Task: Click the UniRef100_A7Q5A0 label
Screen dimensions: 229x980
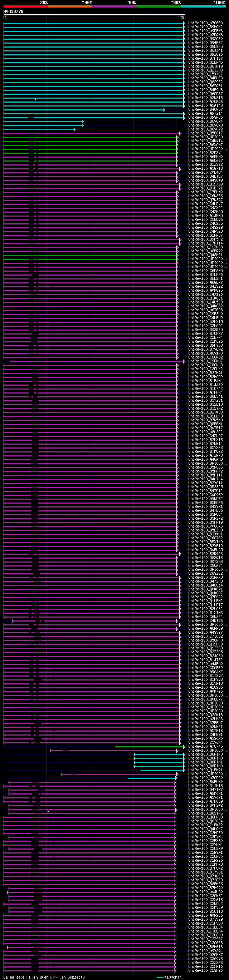Action: (x=205, y=778)
